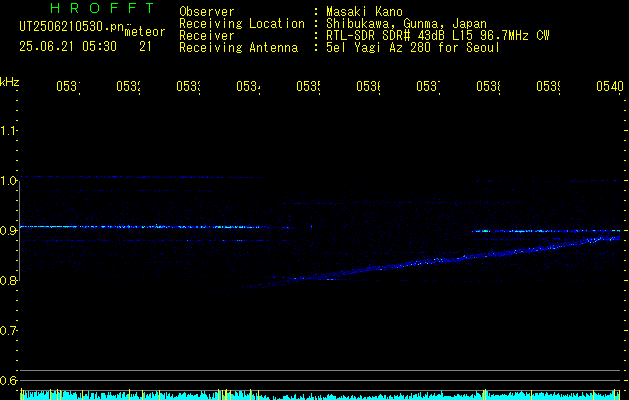
Task: Select the file name UT2506210530.pn
Action: pyautogui.click(x=72, y=27)
